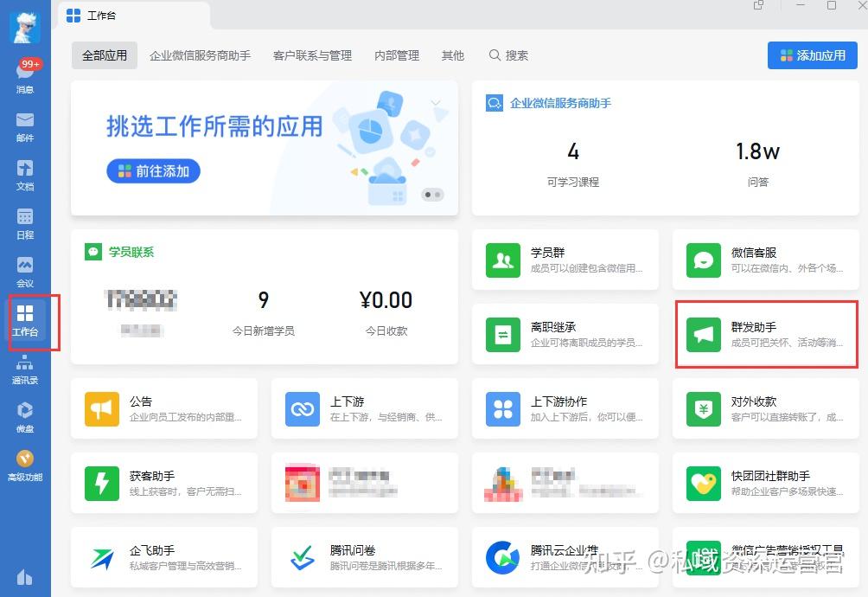The height and width of the screenshot is (597, 868).
Task: Open the 腾讯云企业推 app icon
Action: point(502,558)
